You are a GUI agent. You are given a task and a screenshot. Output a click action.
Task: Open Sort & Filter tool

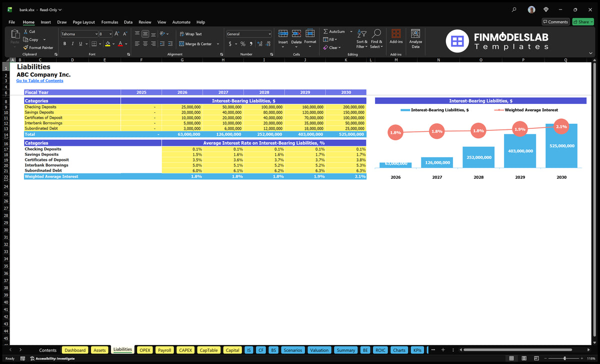[x=361, y=39]
